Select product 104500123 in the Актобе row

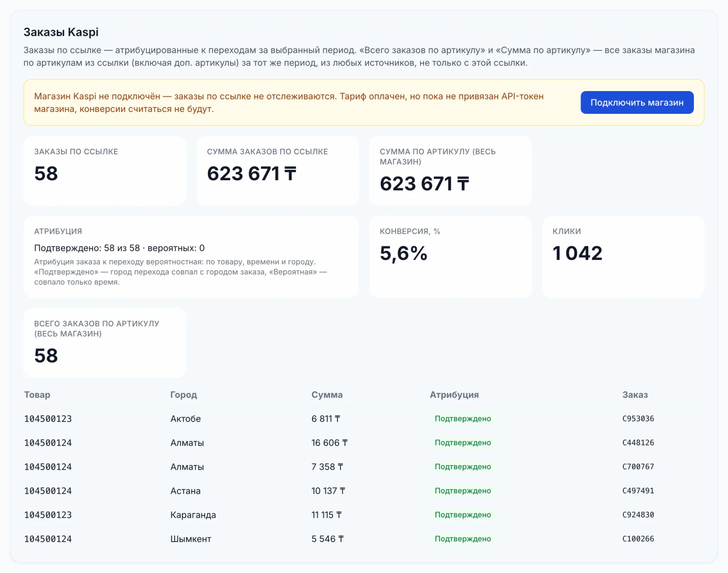point(48,419)
